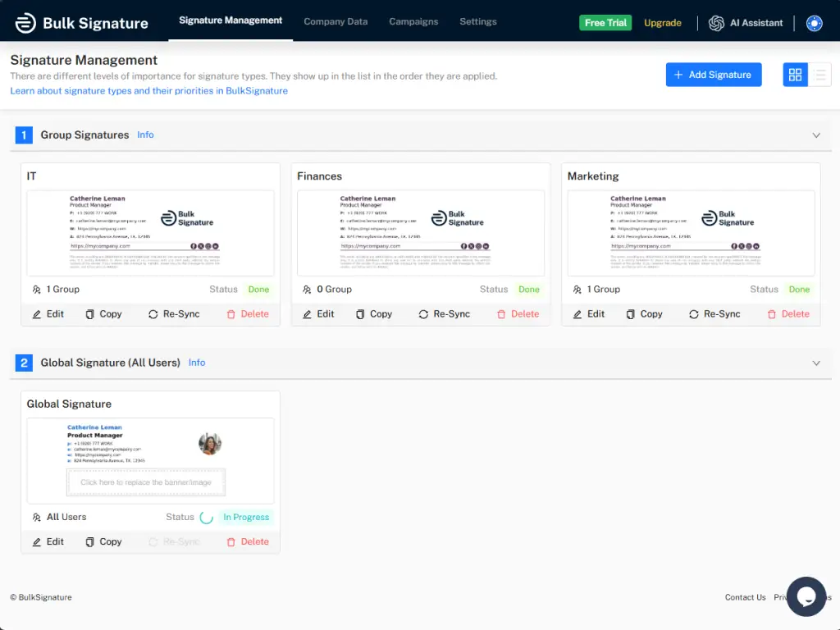
Task: Click the Upgrade link
Action: coord(662,23)
